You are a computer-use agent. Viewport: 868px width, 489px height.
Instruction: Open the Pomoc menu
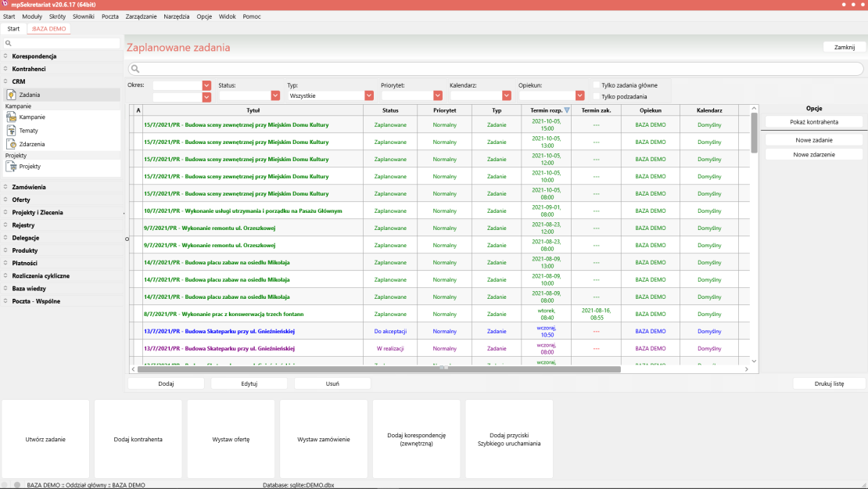(x=252, y=16)
